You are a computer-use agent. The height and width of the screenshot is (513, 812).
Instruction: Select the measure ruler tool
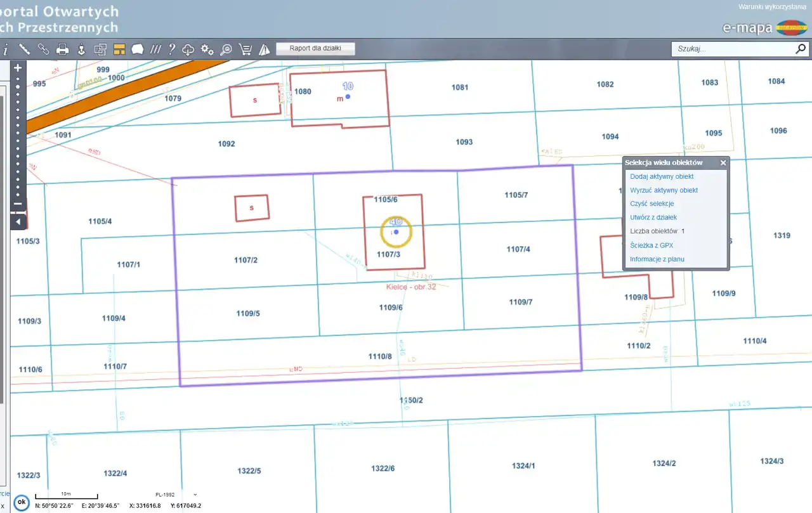[25, 49]
